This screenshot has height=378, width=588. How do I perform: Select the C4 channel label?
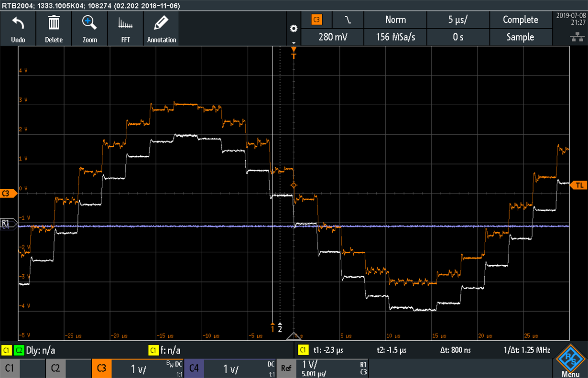tap(194, 368)
